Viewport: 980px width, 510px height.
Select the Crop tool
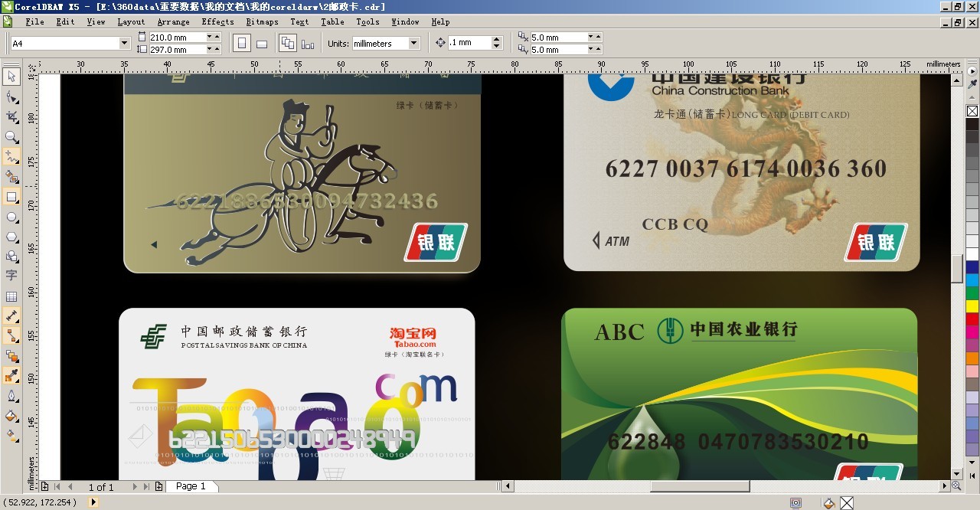pyautogui.click(x=11, y=117)
